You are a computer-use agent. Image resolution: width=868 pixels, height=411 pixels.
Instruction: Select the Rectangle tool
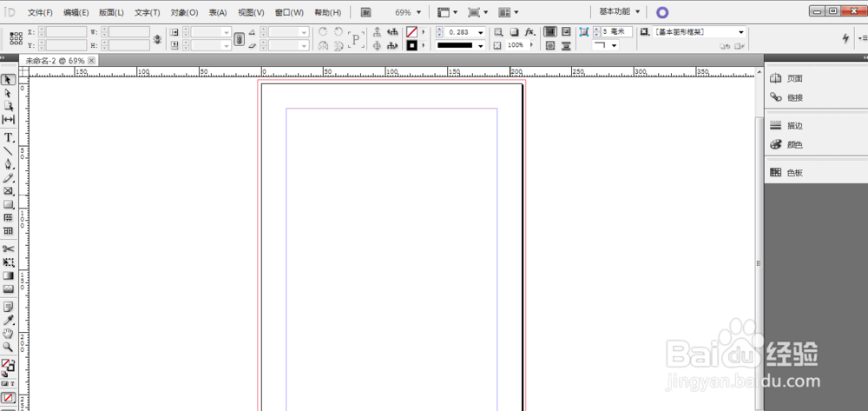[x=8, y=204]
